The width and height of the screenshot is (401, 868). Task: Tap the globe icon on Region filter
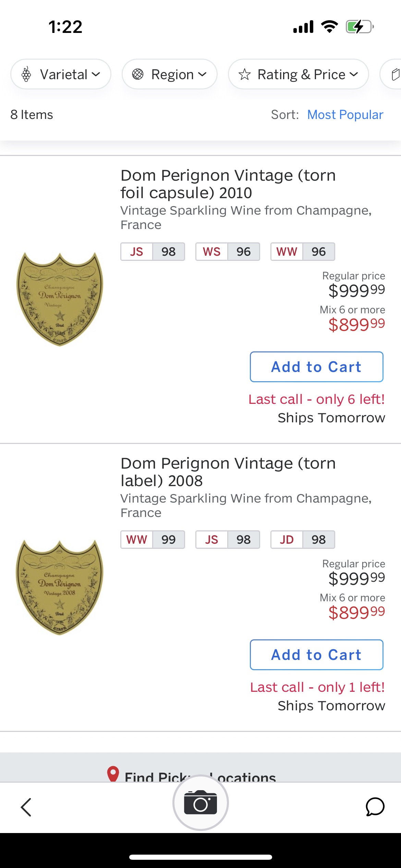[138, 74]
